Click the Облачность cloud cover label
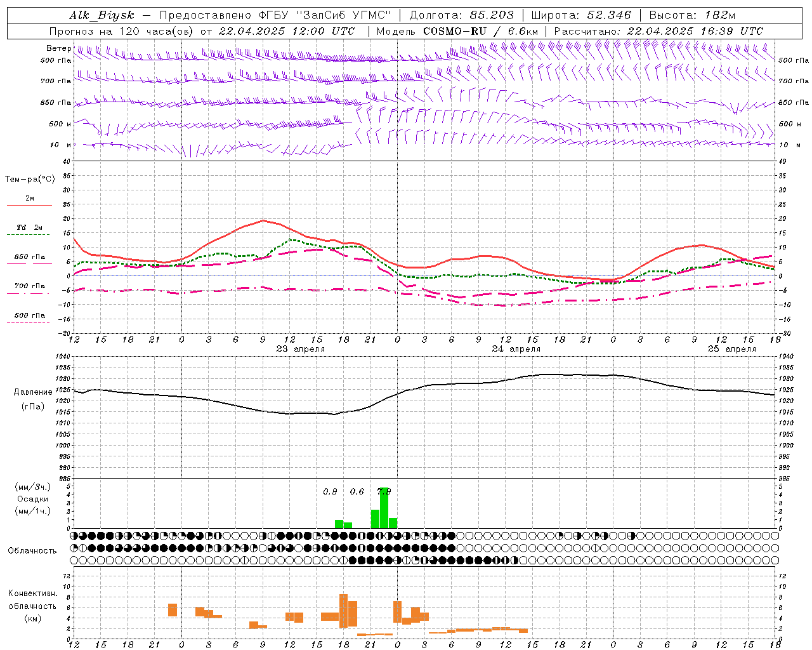The width and height of the screenshot is (812, 650). 32,551
